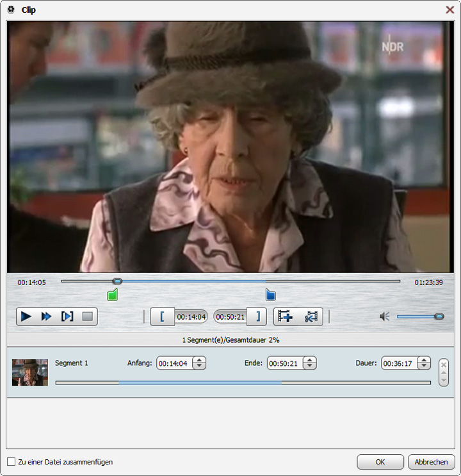Click the total duration 01:23:39 label
Image resolution: width=461 pixels, height=476 pixels.
coord(428,283)
